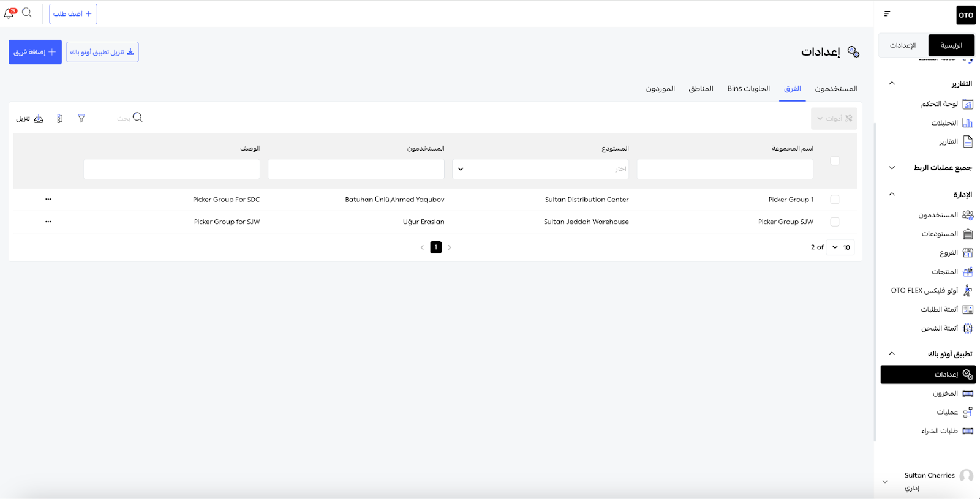Open أتمتة الشحن shipping automation in sidebar
The image size is (980, 499).
(947, 328)
